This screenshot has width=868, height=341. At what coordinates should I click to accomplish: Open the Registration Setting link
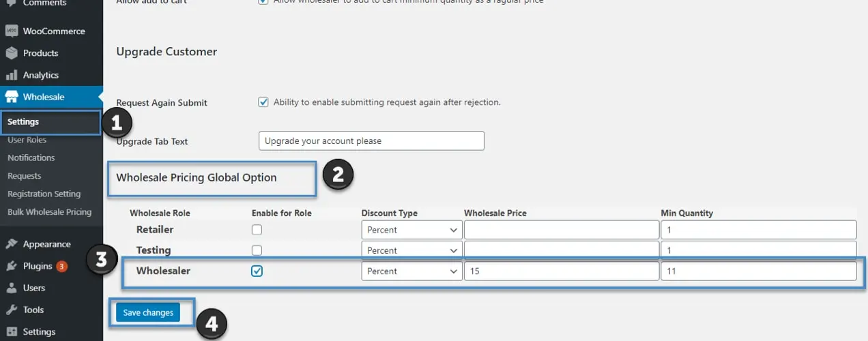pos(44,194)
